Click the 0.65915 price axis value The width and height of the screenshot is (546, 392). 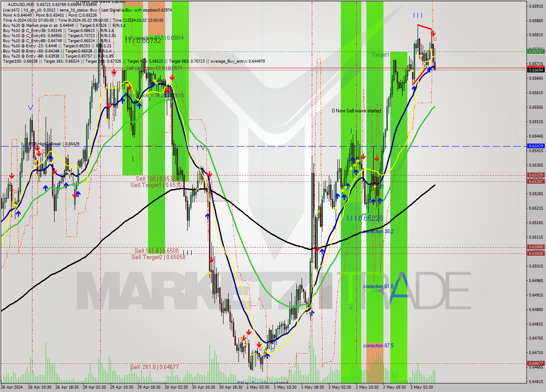click(536, 6)
